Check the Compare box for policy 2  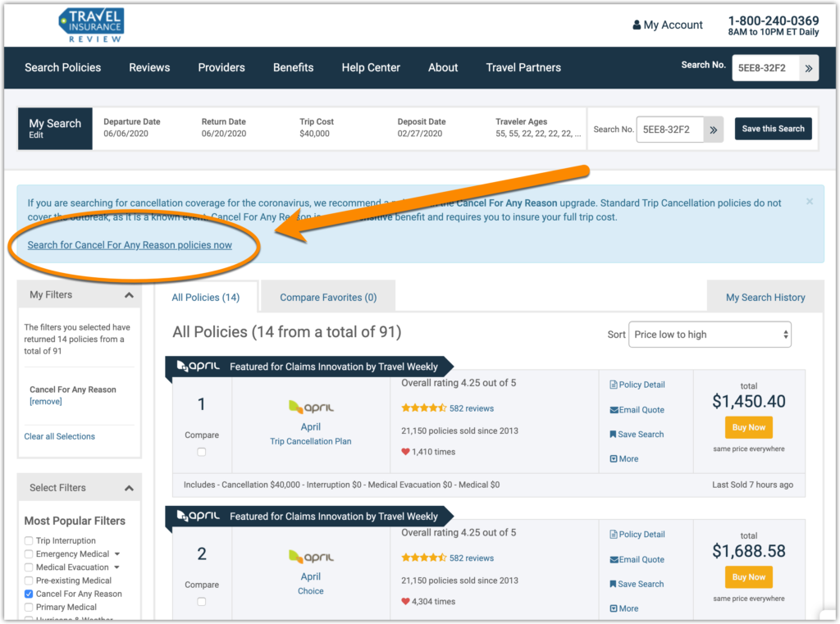[202, 602]
